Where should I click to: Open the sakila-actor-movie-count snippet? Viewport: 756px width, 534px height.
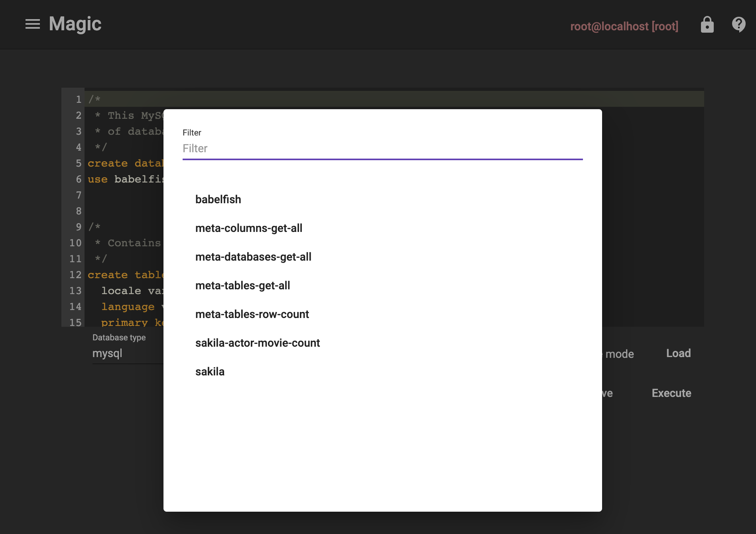point(257,343)
